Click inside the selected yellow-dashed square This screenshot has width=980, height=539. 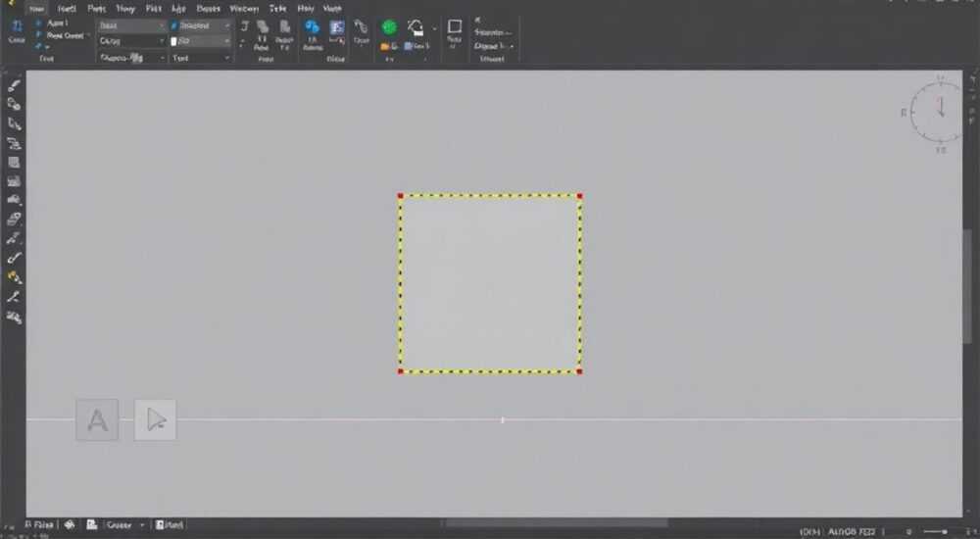tap(490, 284)
